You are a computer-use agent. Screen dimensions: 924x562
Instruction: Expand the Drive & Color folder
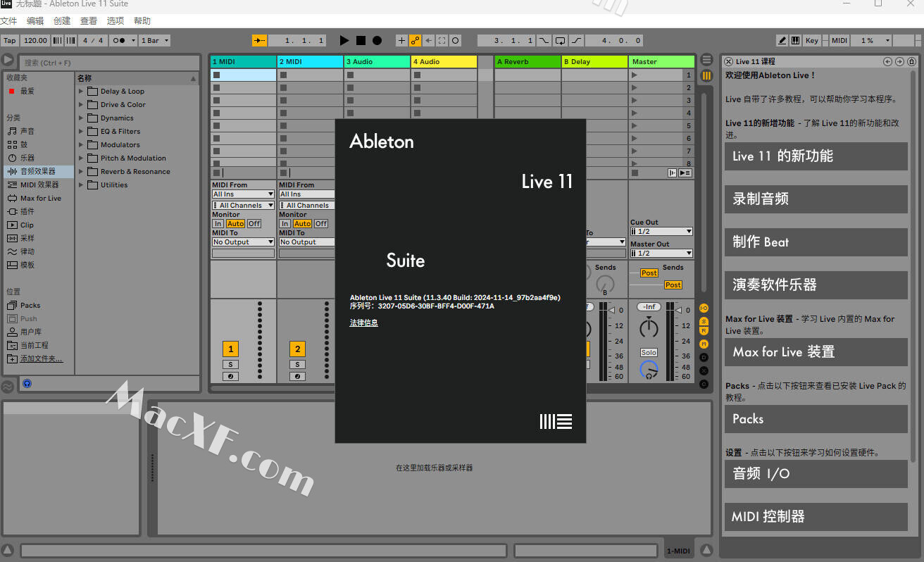tap(81, 104)
